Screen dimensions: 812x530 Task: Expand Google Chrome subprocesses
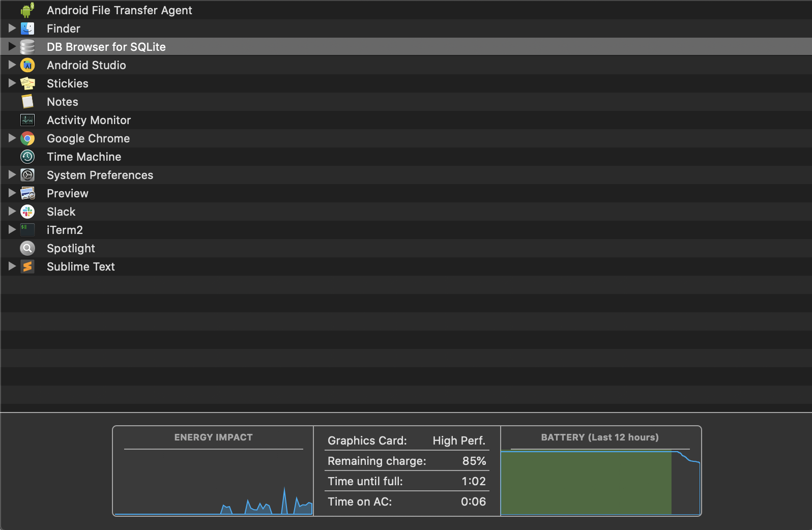pos(12,138)
